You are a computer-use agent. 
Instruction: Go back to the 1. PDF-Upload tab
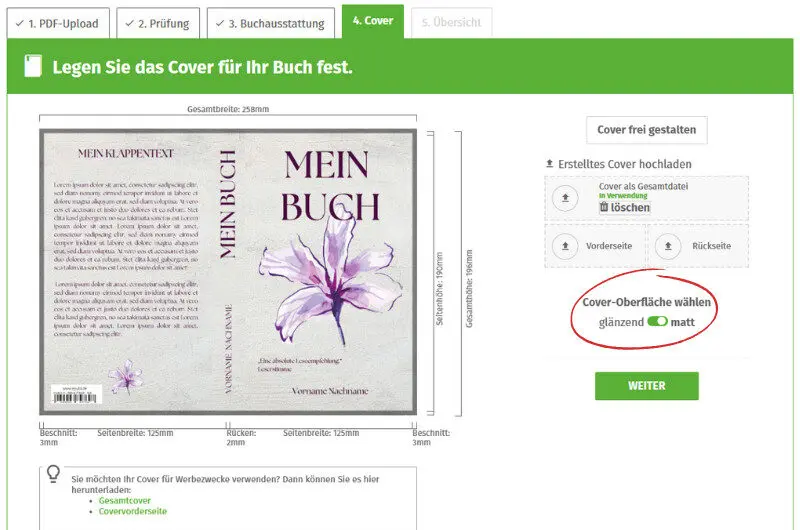pos(56,22)
